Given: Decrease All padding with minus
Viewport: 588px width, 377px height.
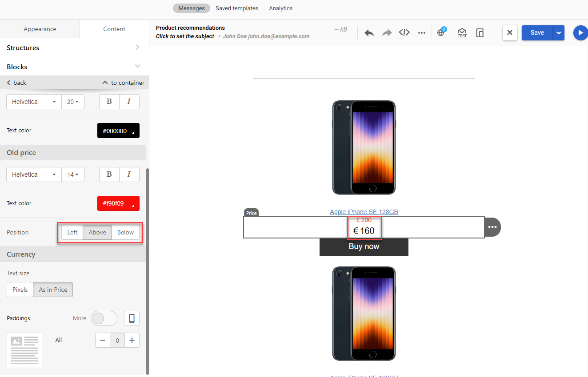Looking at the screenshot, I should coord(103,341).
